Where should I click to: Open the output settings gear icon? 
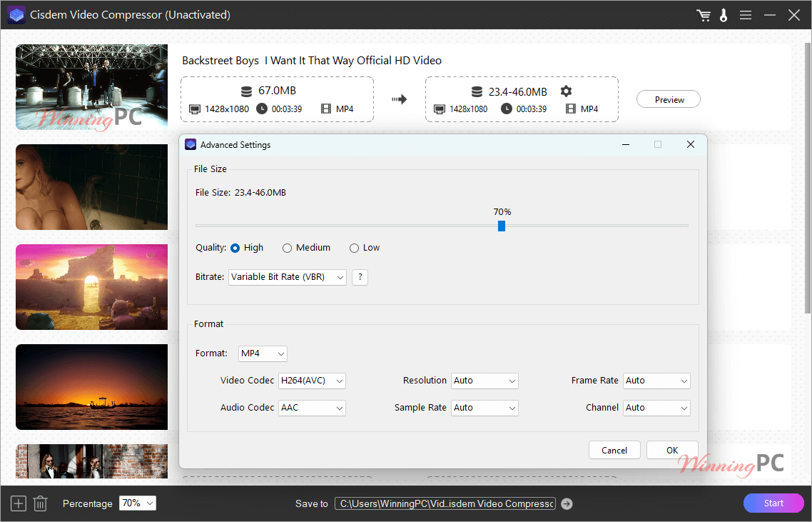(566, 91)
